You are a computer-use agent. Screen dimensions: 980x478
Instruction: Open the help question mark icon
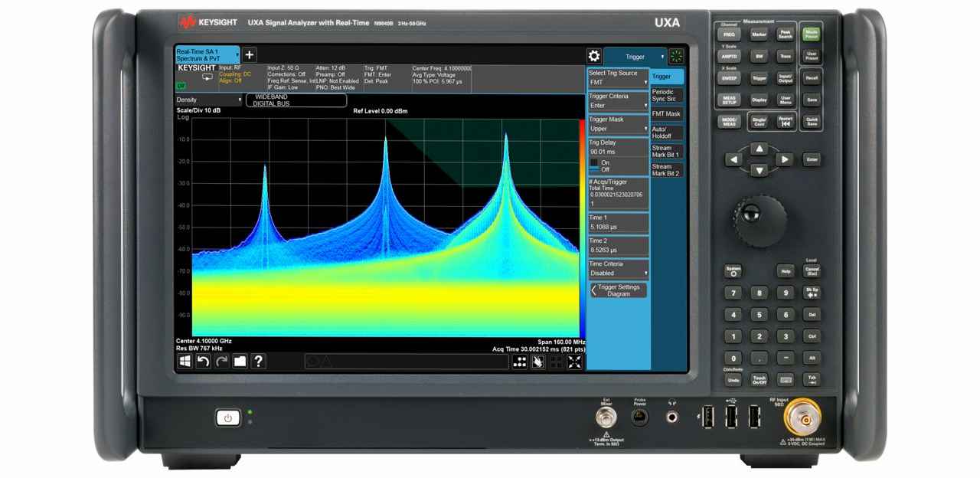point(259,361)
